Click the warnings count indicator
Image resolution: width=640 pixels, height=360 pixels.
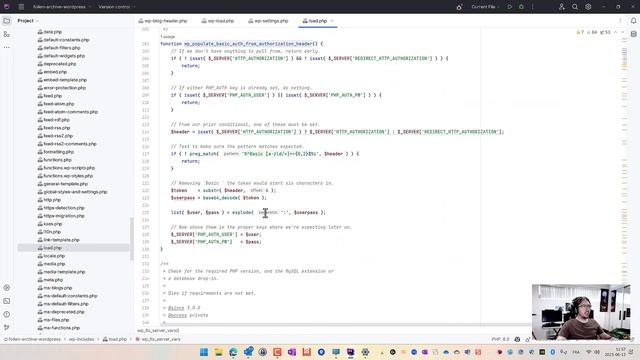click(x=580, y=32)
